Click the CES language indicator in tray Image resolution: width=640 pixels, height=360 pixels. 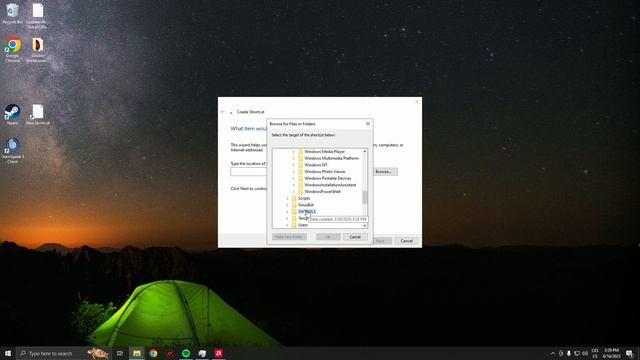tap(595, 353)
